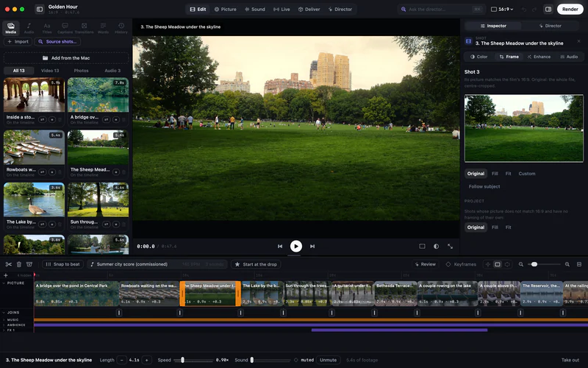Play the preview
This screenshot has width=588, height=368.
tap(296, 247)
